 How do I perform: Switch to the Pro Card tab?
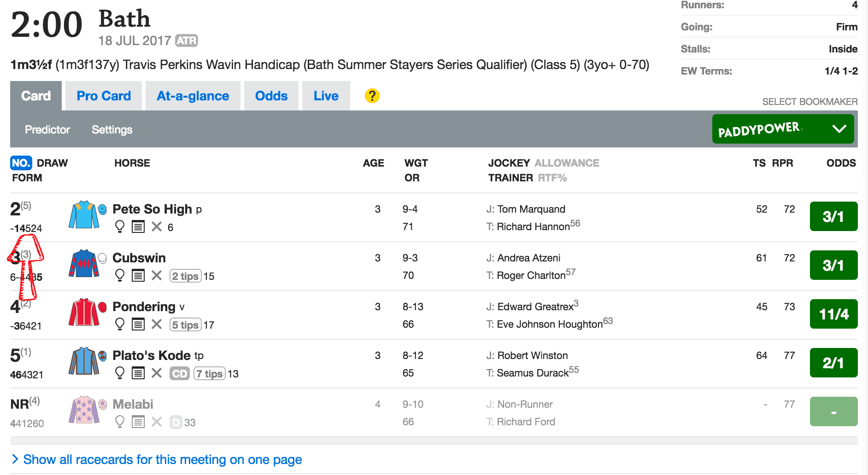104,96
